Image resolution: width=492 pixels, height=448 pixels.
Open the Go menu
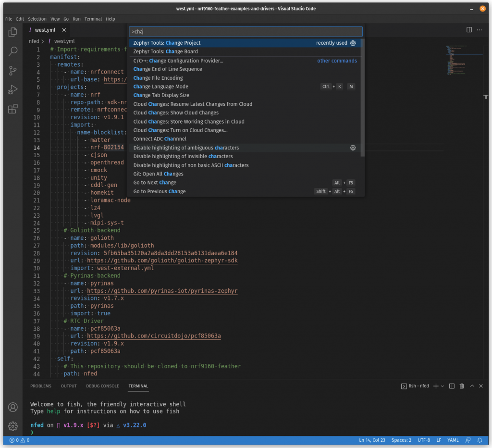pos(66,19)
